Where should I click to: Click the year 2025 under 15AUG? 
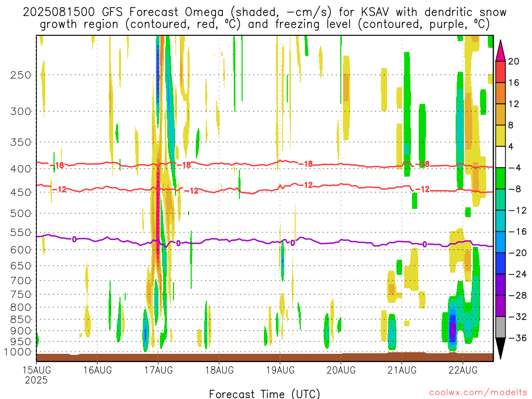point(36,380)
